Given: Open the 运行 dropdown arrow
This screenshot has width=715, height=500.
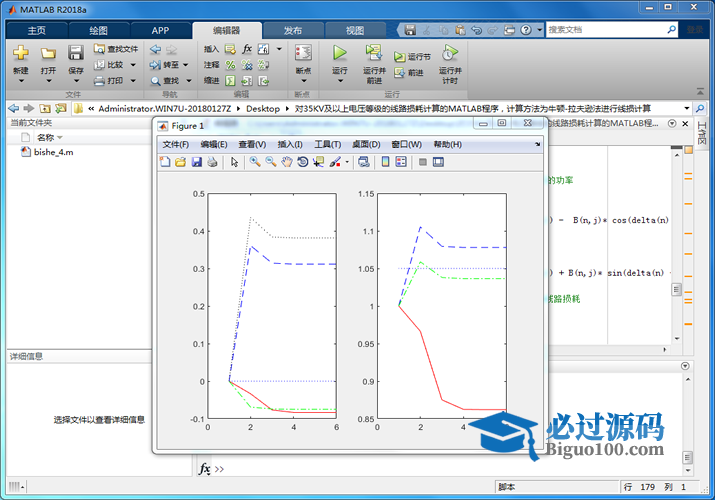Looking at the screenshot, I should point(340,81).
